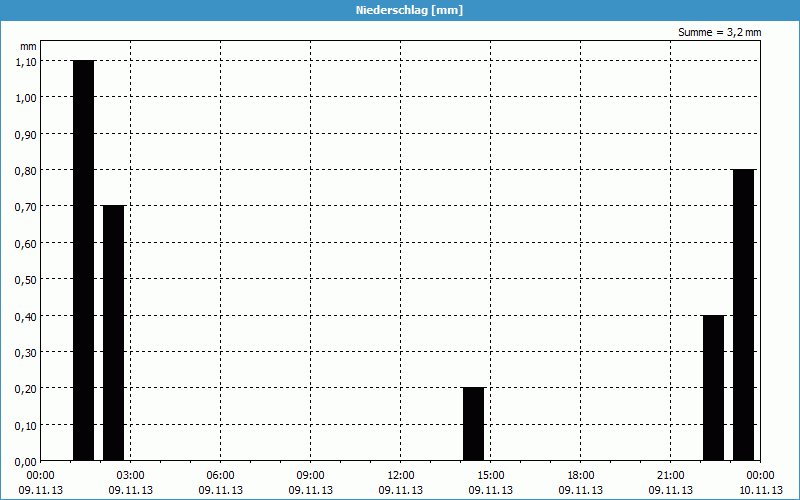Select the 0,40 mm bar after 21:00
Image resolution: width=800 pixels, height=500 pixels.
click(x=713, y=387)
